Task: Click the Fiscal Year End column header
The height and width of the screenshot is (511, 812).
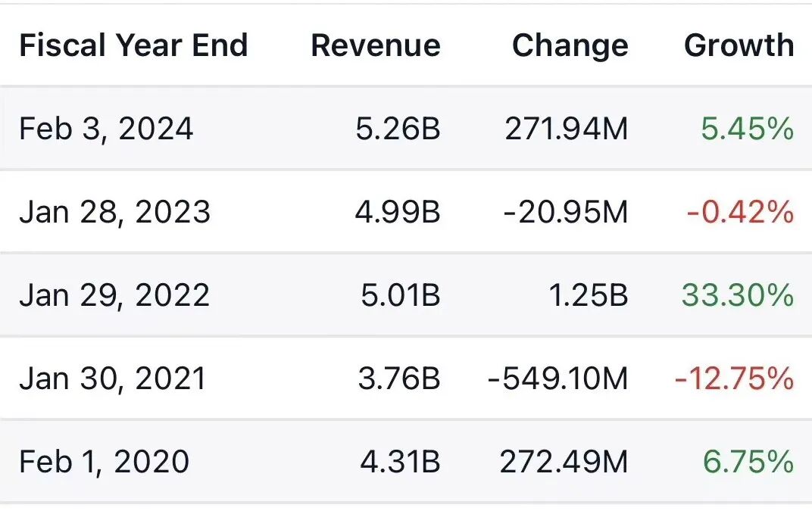Action: point(133,45)
